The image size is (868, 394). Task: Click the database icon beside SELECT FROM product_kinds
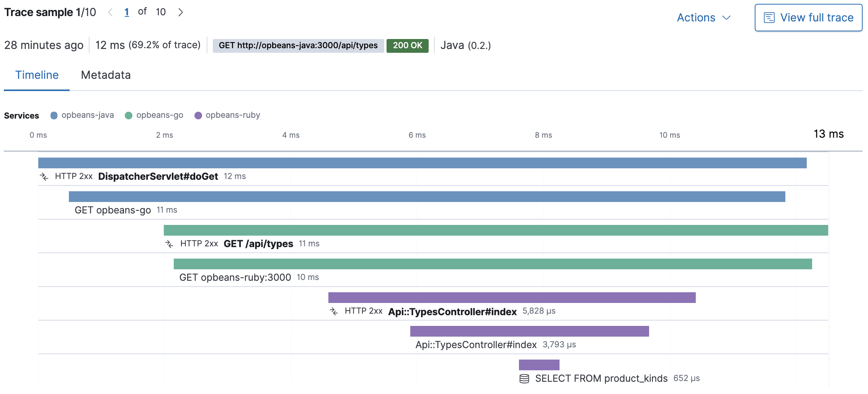[x=524, y=379]
